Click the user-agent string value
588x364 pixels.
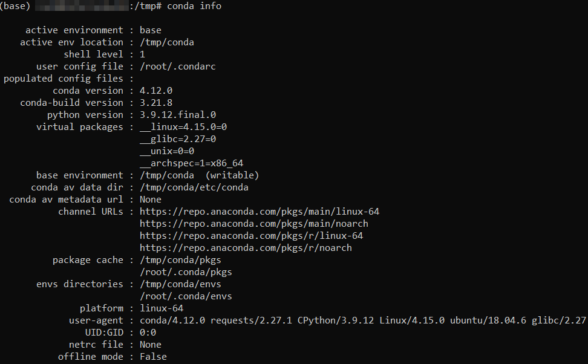[363, 320]
